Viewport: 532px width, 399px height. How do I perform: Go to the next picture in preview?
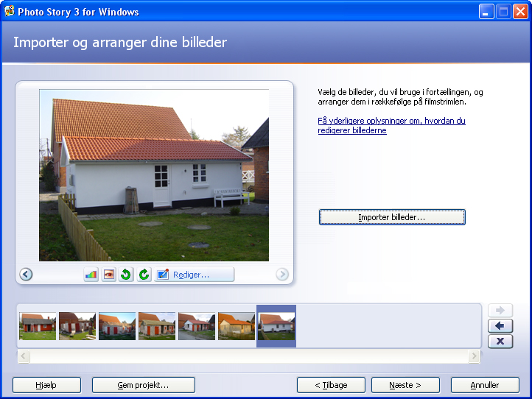(282, 275)
